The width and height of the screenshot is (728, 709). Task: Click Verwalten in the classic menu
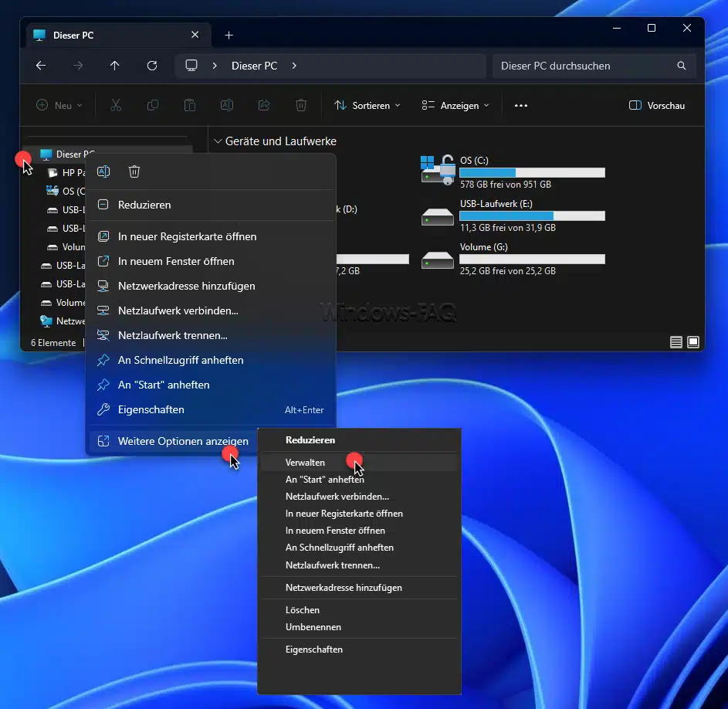359,463
